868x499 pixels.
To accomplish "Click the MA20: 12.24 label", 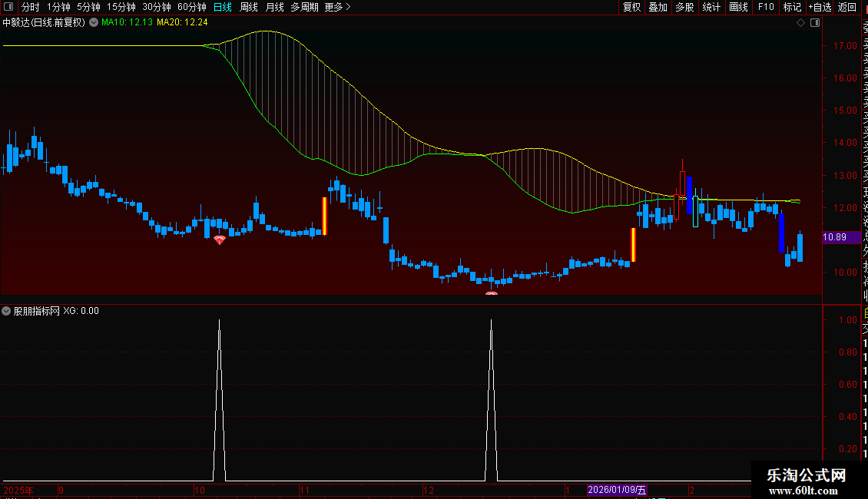I will (x=182, y=22).
